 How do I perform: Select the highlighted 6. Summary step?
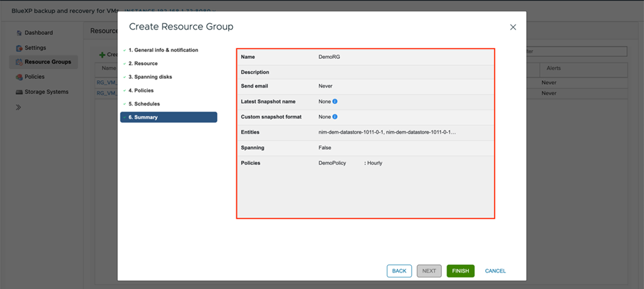point(169,118)
